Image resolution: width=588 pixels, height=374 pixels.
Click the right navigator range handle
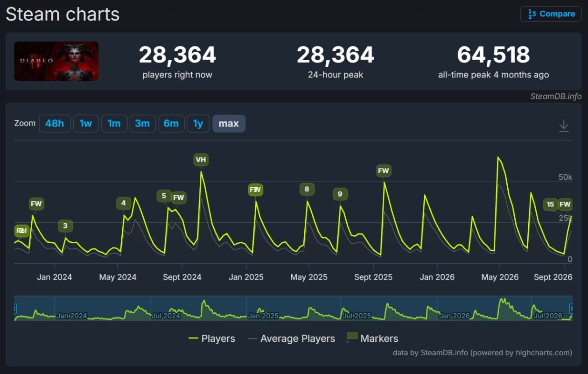point(572,308)
